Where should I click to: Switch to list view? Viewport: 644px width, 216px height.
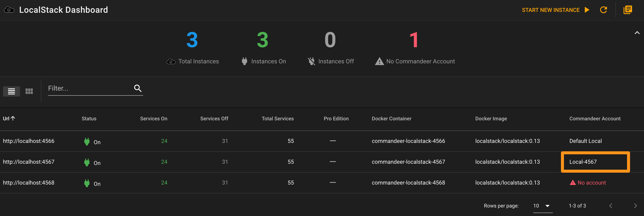[11, 91]
